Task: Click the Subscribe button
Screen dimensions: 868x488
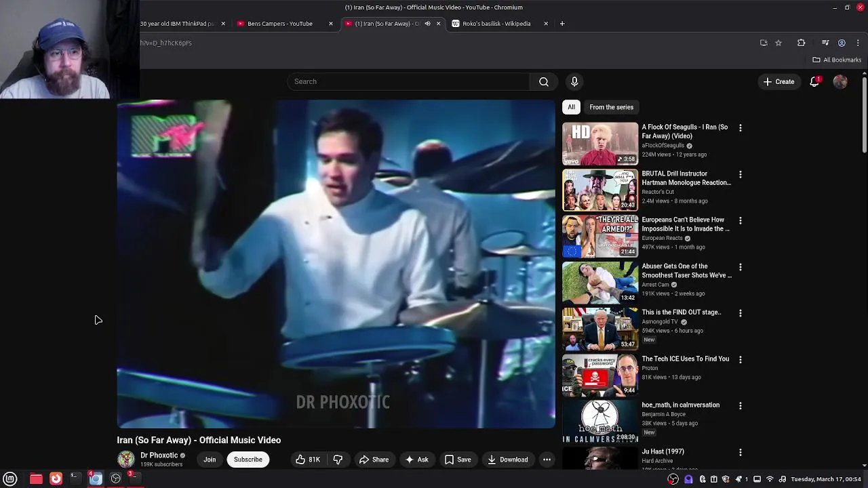Action: 248,460
